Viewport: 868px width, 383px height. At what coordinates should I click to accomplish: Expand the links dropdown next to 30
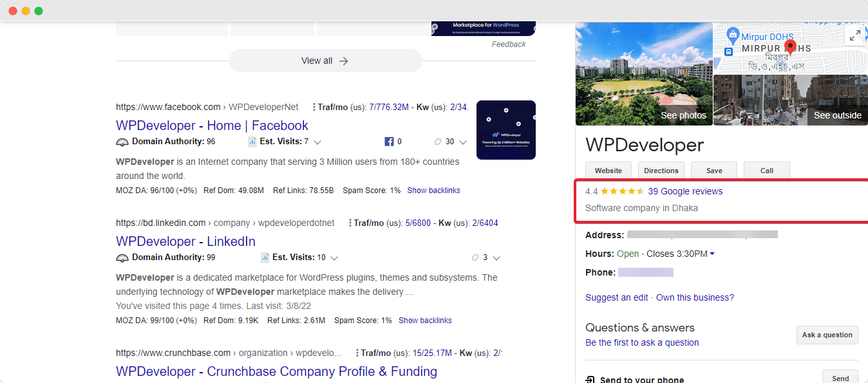point(462,142)
